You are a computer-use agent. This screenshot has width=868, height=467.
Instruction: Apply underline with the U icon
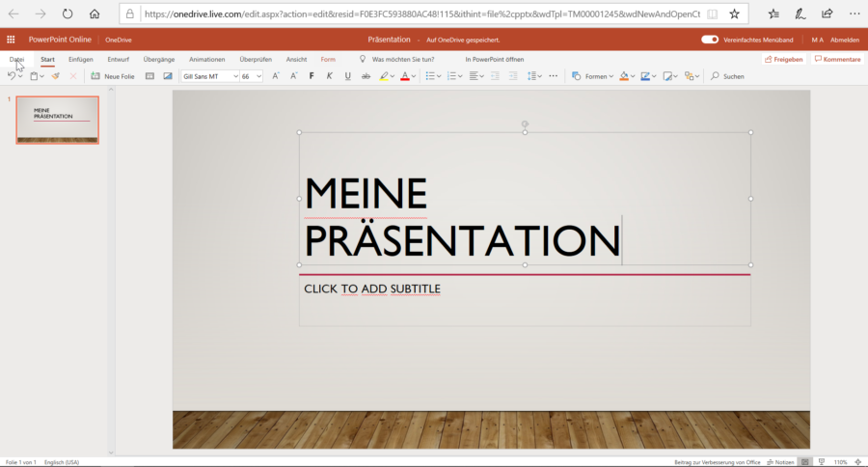tap(347, 76)
